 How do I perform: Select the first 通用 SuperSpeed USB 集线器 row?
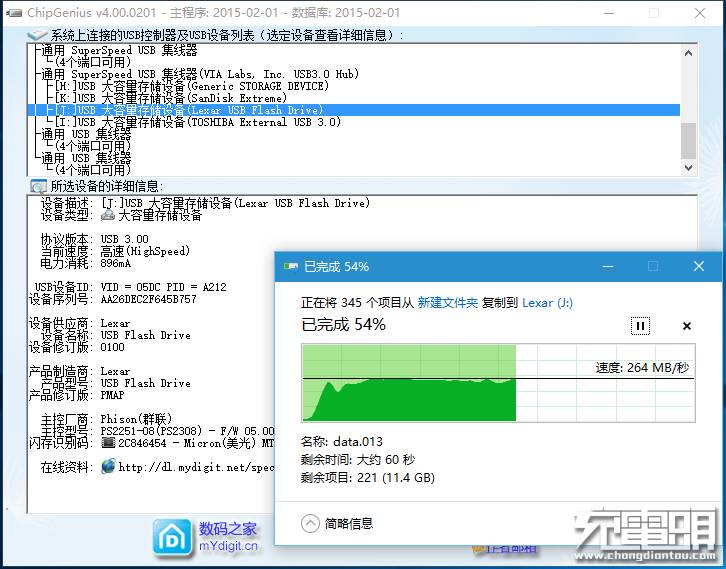point(119,50)
